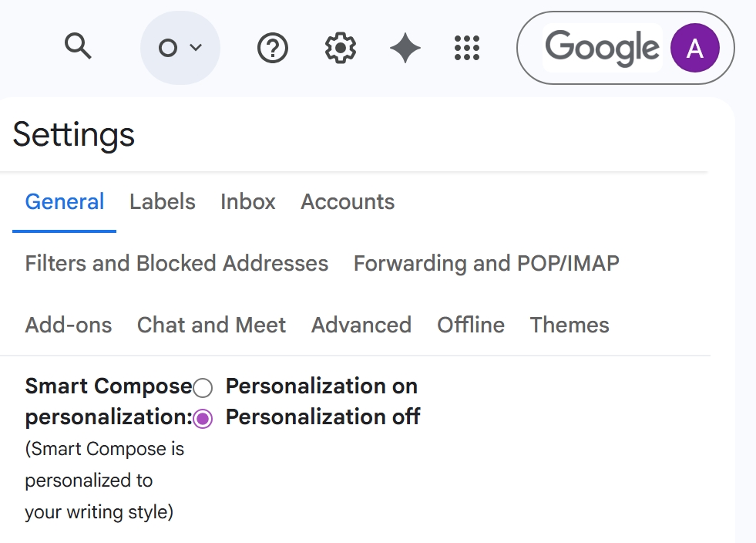Open the Google apps grid launcher
Screen dimensions: 756x543
467,49
